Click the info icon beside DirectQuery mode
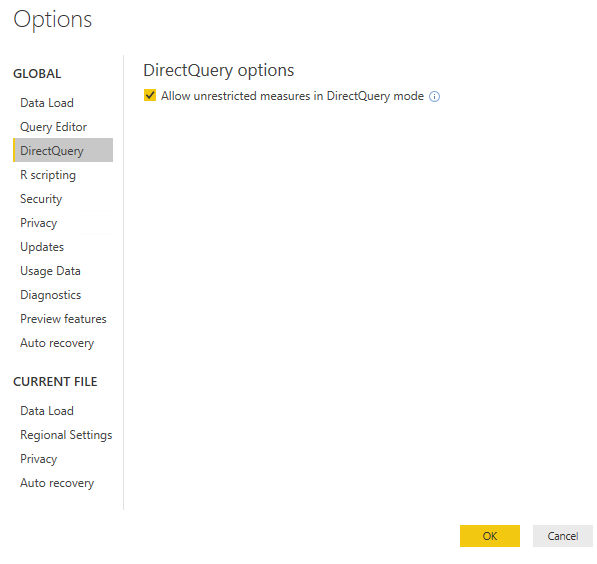The image size is (597, 564). point(434,97)
